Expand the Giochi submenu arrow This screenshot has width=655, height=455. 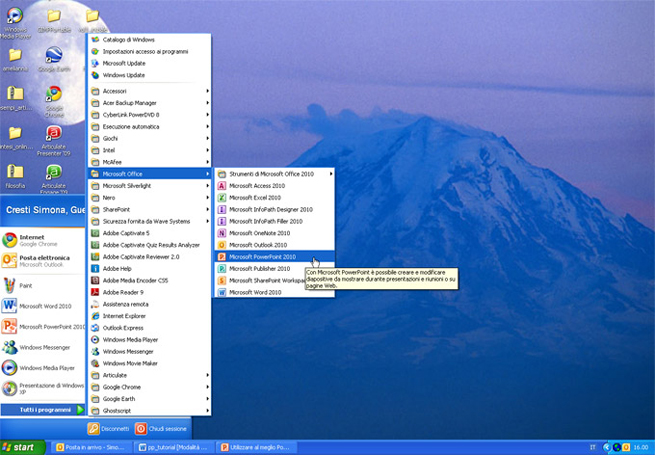[207, 138]
